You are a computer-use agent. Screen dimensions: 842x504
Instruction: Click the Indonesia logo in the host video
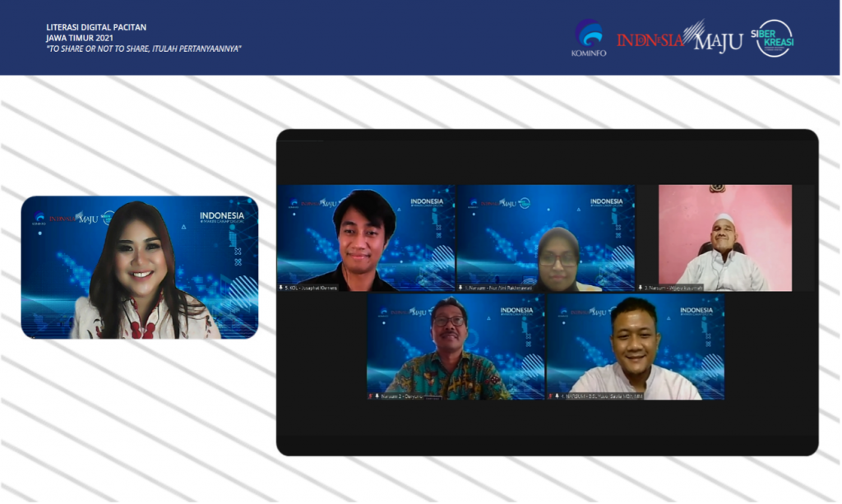(x=222, y=217)
